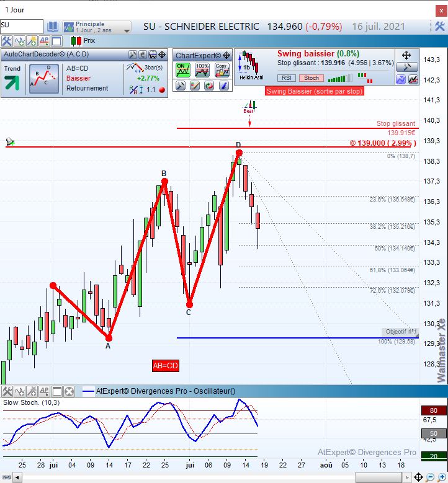Close the chart window with red X
Screen dimensions: 448x483
pyautogui.click(x=442, y=11)
